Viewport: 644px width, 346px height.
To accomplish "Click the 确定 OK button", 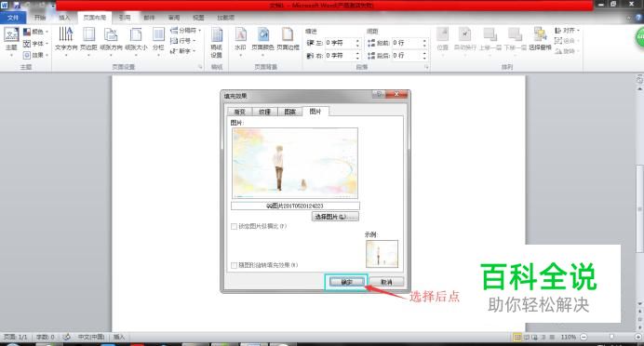I will (x=346, y=282).
